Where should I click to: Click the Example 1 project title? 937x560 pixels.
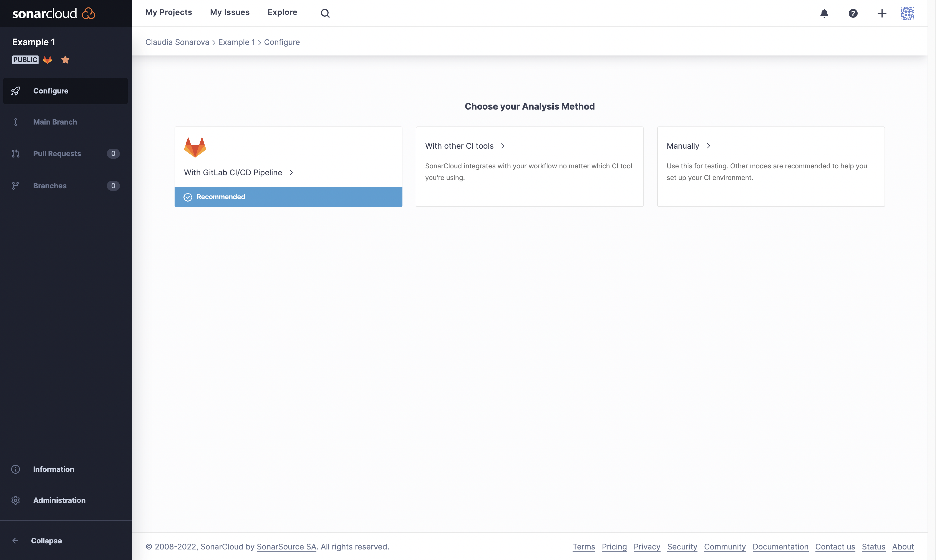tap(34, 42)
